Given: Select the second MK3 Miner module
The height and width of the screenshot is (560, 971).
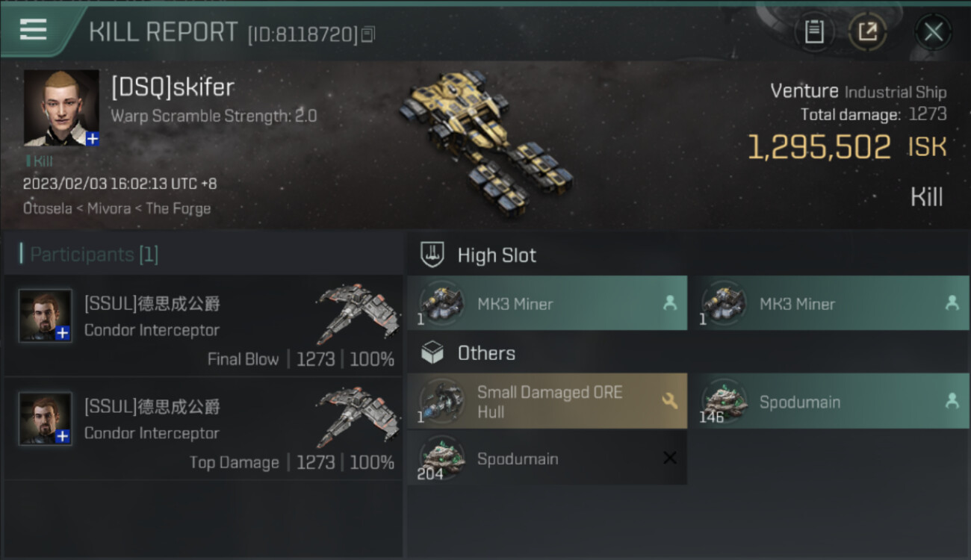Looking at the screenshot, I should pyautogui.click(x=829, y=303).
